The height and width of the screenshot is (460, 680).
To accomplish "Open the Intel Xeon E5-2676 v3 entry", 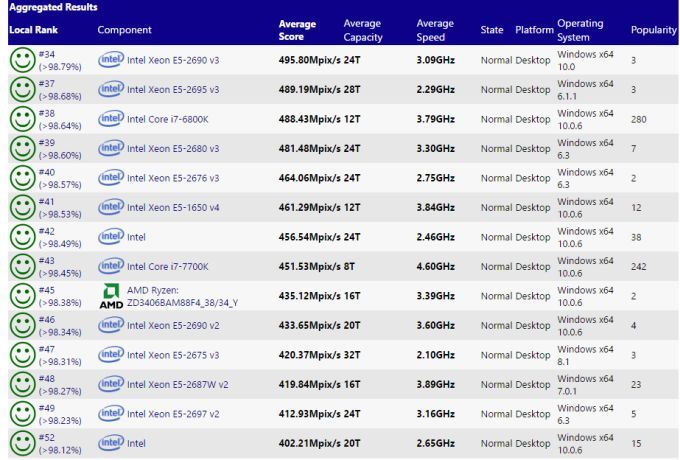I will click(173, 178).
